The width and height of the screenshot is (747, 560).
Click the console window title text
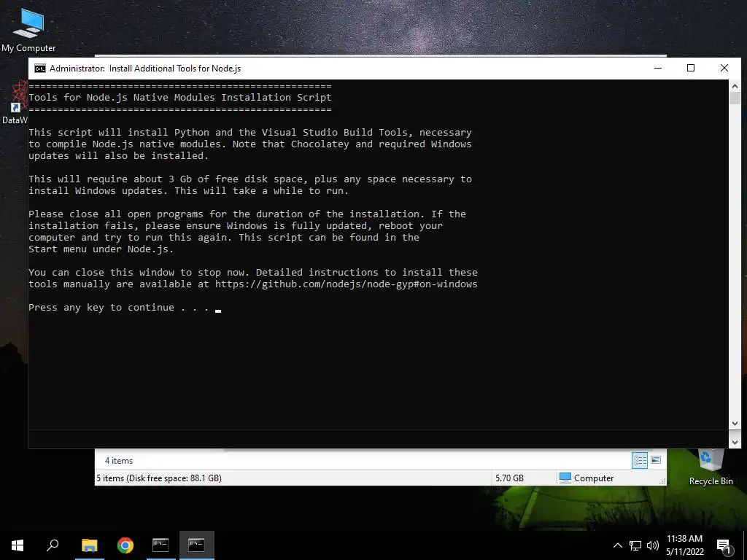click(145, 68)
